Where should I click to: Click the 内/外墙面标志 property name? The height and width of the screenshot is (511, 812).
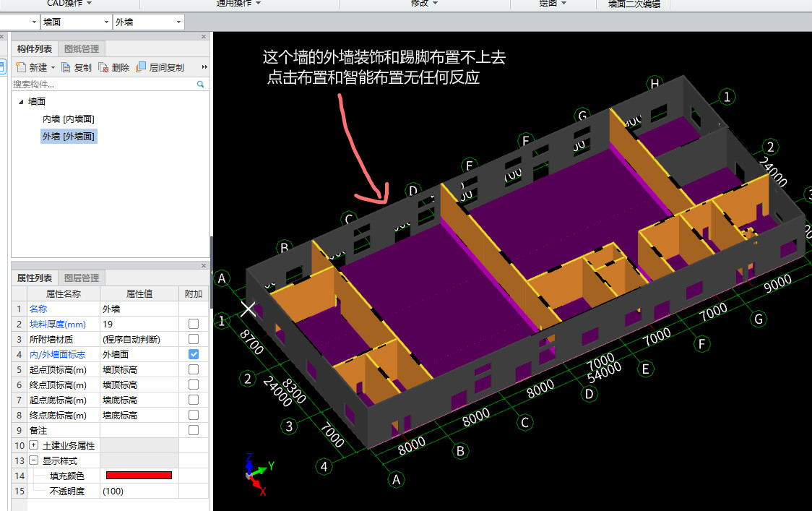click(58, 354)
